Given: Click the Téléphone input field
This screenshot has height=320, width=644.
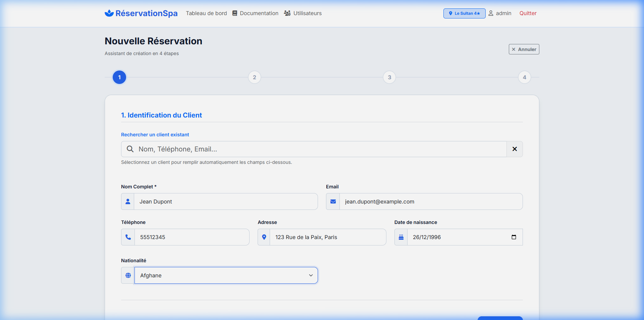Looking at the screenshot, I should [192, 237].
